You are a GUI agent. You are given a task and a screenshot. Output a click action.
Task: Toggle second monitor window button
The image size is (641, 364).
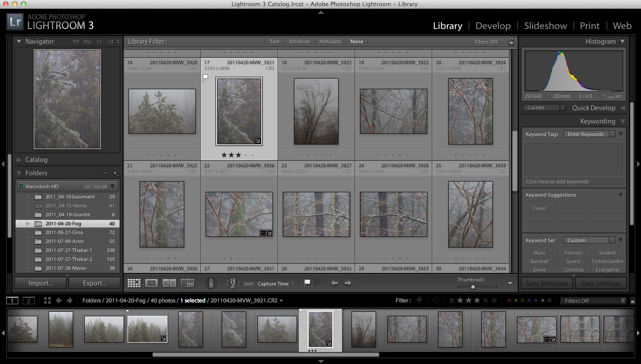29,301
